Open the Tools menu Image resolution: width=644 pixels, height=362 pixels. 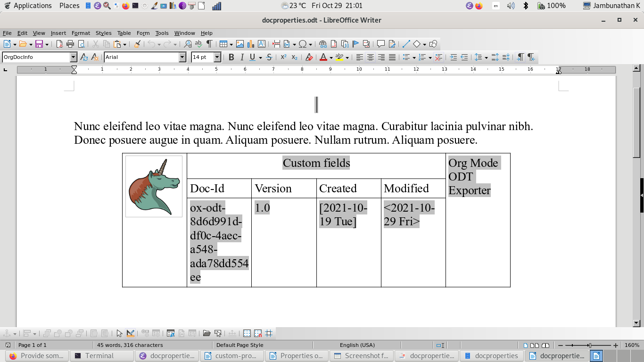(x=162, y=33)
